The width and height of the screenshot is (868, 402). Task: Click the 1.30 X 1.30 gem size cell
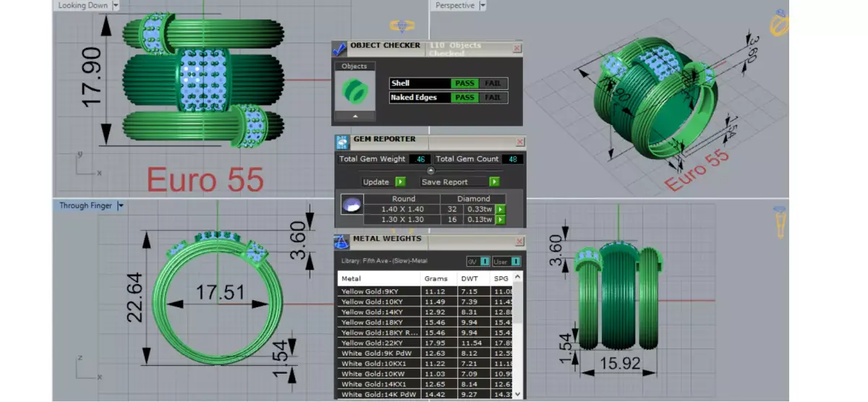pyautogui.click(x=403, y=221)
